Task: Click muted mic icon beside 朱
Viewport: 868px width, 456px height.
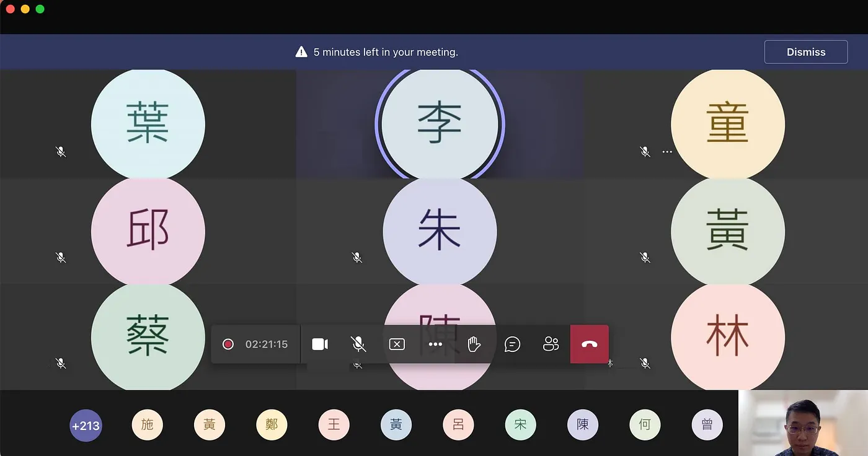Action: click(x=356, y=256)
